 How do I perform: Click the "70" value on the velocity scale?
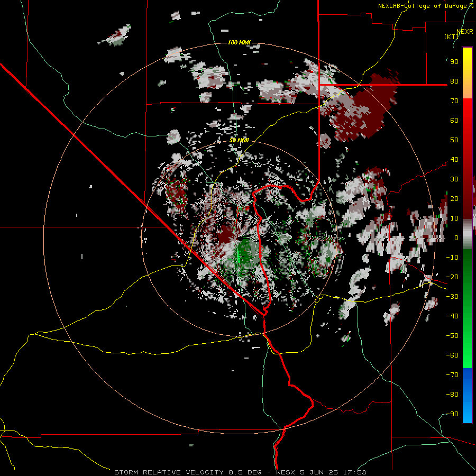pyautogui.click(x=454, y=101)
